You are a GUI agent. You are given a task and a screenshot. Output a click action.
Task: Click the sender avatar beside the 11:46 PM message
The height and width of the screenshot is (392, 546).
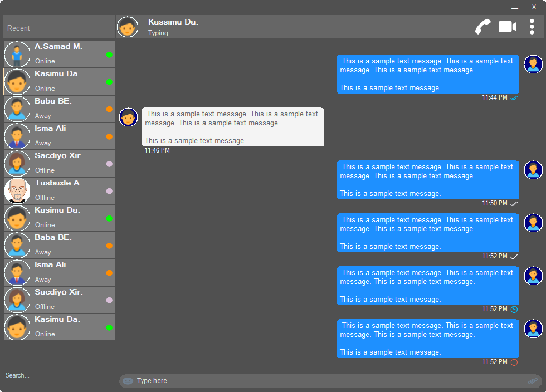pos(128,117)
